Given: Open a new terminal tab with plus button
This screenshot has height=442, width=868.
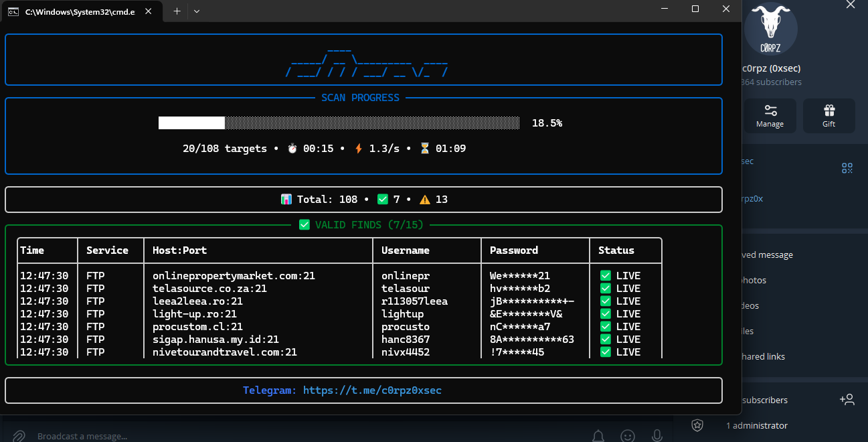Looking at the screenshot, I should point(177,11).
